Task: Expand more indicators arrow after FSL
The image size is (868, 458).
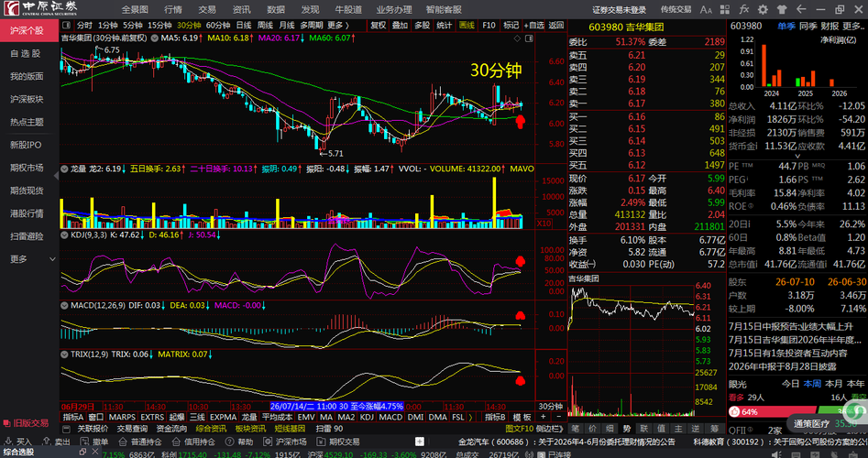Action: pos(470,417)
